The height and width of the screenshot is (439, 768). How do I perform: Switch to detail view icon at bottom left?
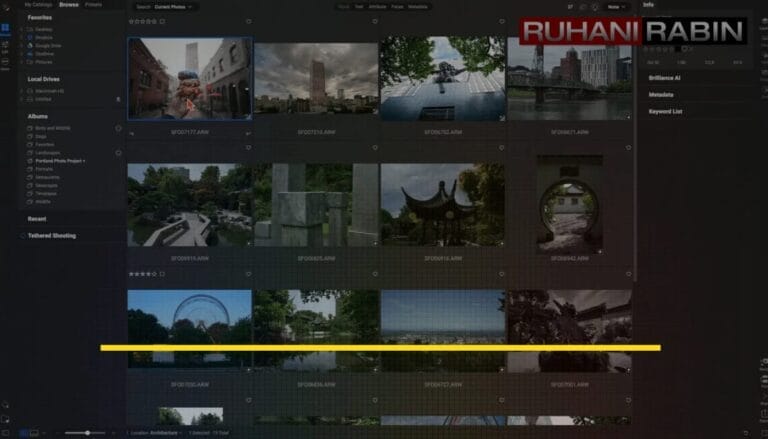pos(34,433)
